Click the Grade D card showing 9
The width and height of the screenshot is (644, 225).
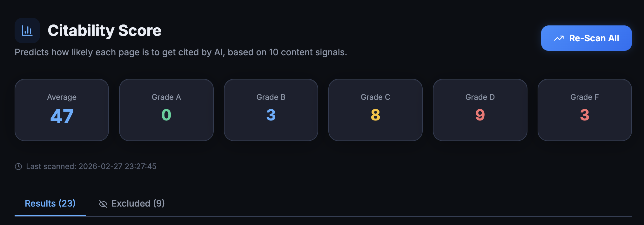(x=480, y=110)
